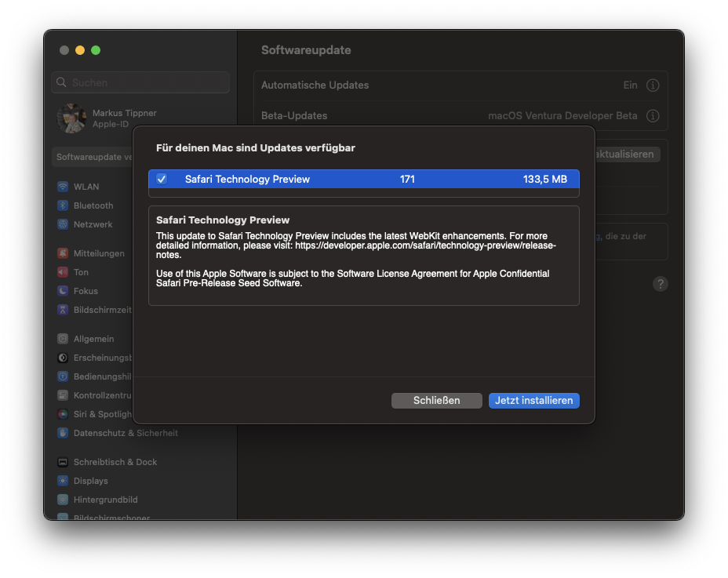This screenshot has height=578, width=728.
Task: Click the help question mark button
Action: click(x=661, y=284)
